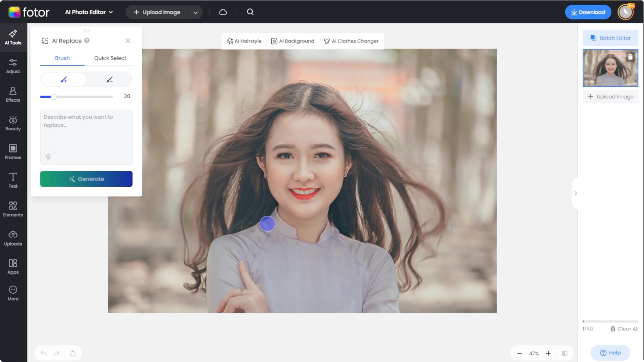Close the AI Replace panel

click(128, 41)
